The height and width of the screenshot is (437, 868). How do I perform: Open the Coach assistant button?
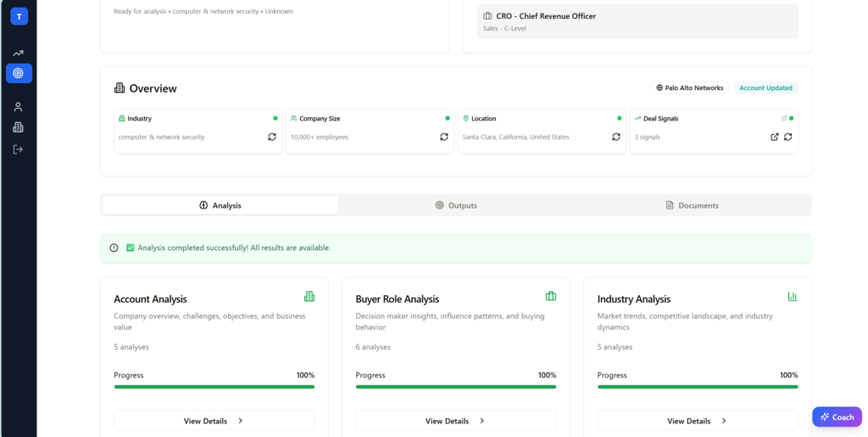(836, 417)
